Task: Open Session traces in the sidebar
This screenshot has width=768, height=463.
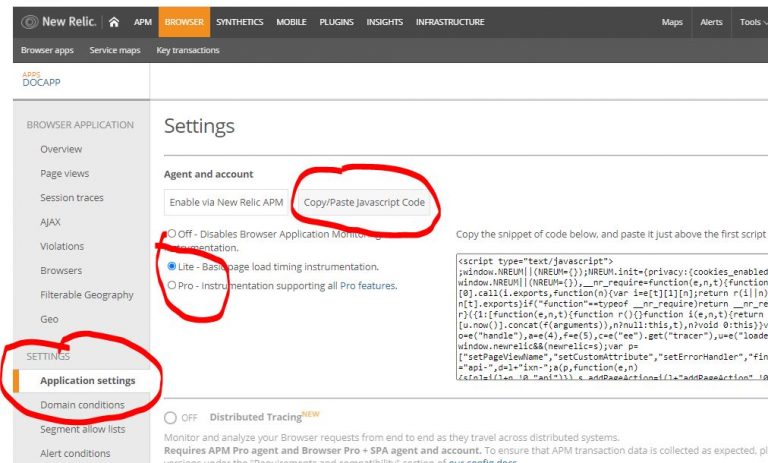Action: pos(72,197)
